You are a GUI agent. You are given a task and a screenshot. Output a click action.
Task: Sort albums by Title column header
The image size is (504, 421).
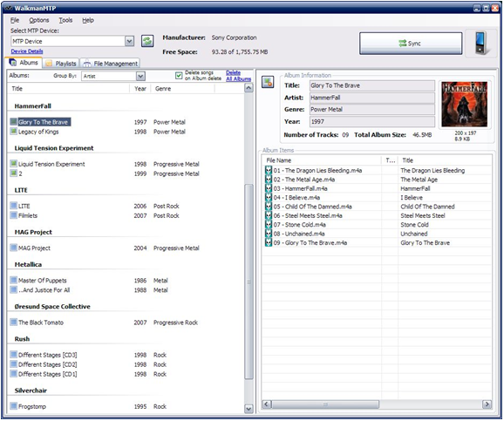pyautogui.click(x=68, y=89)
